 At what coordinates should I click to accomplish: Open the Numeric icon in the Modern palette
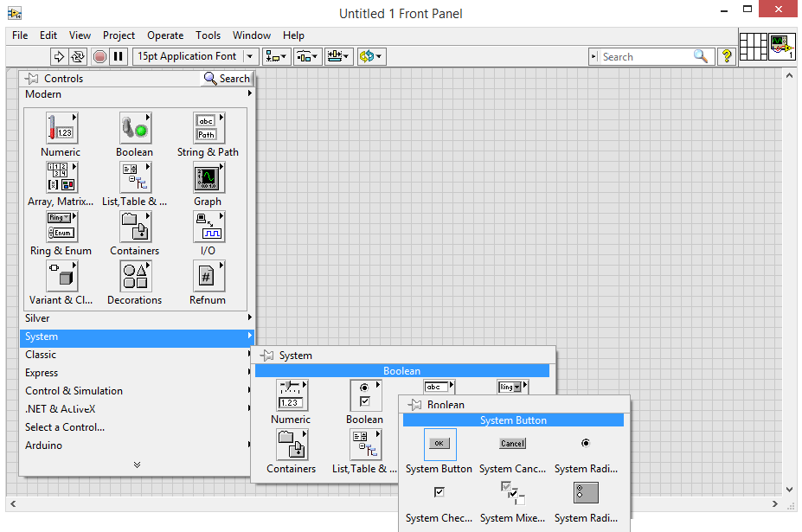[x=61, y=128]
